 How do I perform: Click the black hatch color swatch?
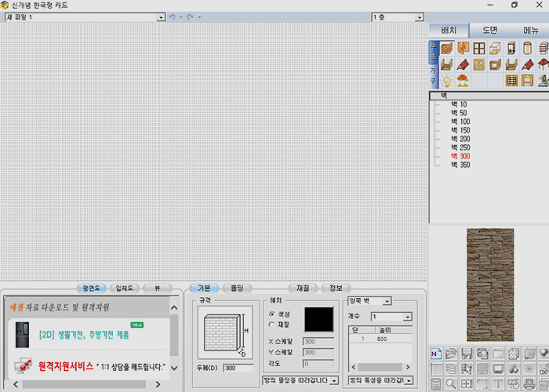[318, 319]
